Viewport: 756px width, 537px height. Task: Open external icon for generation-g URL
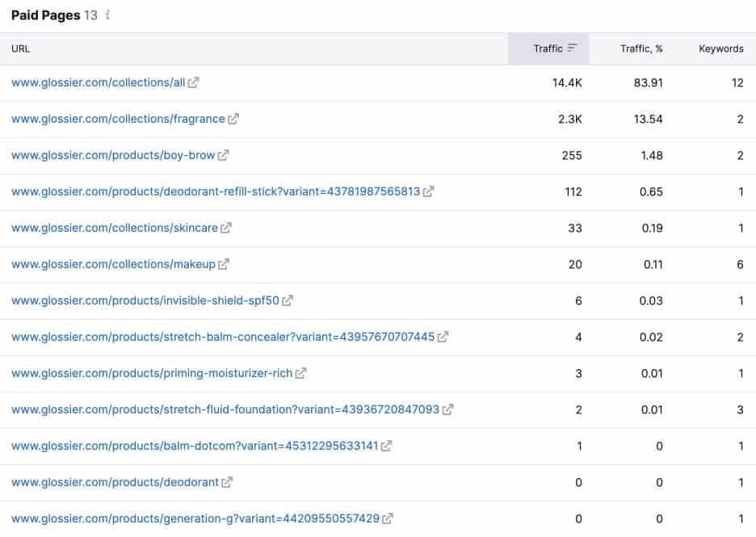tap(387, 518)
